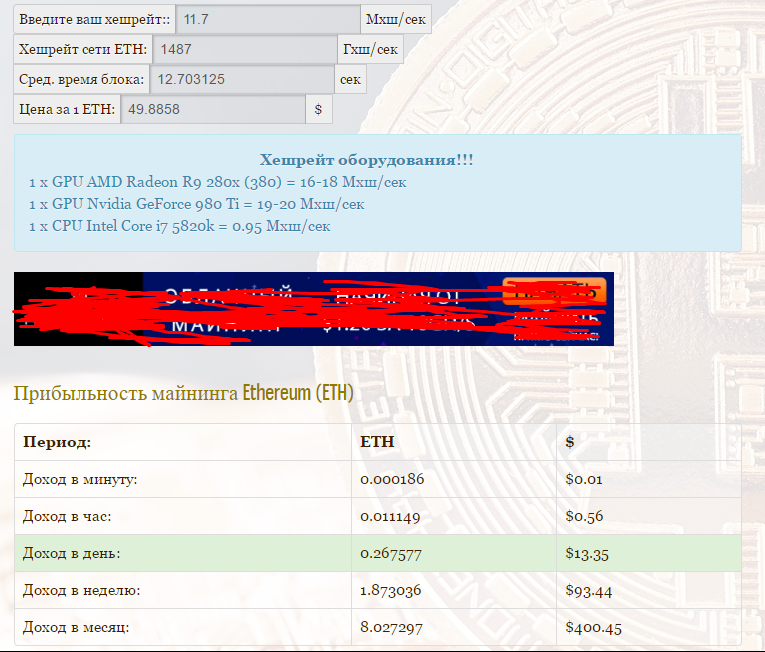765x652 pixels.
Task: Click the 'Цена за 1 ETH:' label
Action: pyautogui.click(x=67, y=109)
